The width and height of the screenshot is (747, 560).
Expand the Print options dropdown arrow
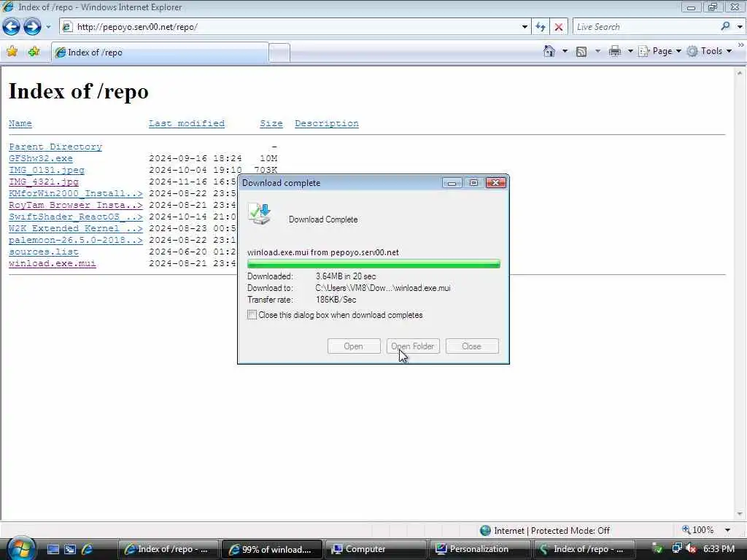click(x=630, y=51)
